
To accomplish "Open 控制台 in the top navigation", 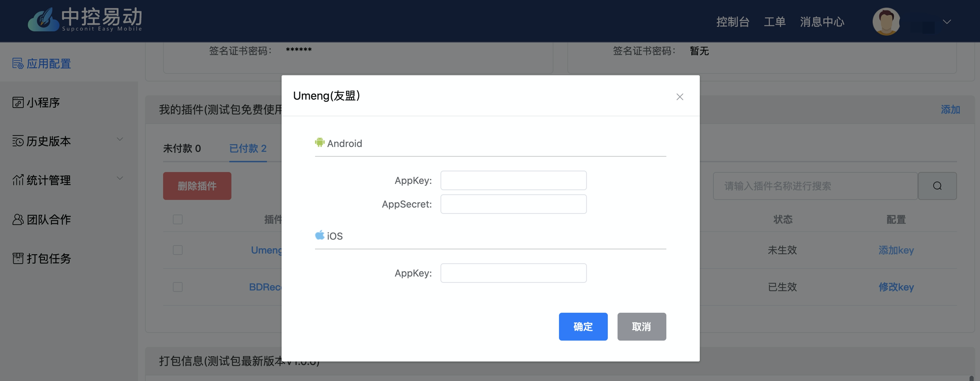I will (x=733, y=22).
